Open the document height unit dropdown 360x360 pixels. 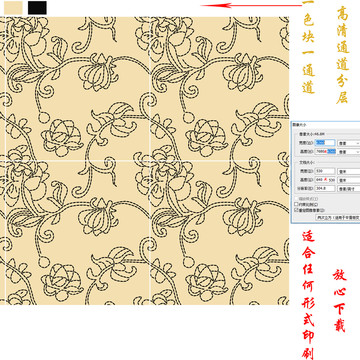click(x=349, y=180)
